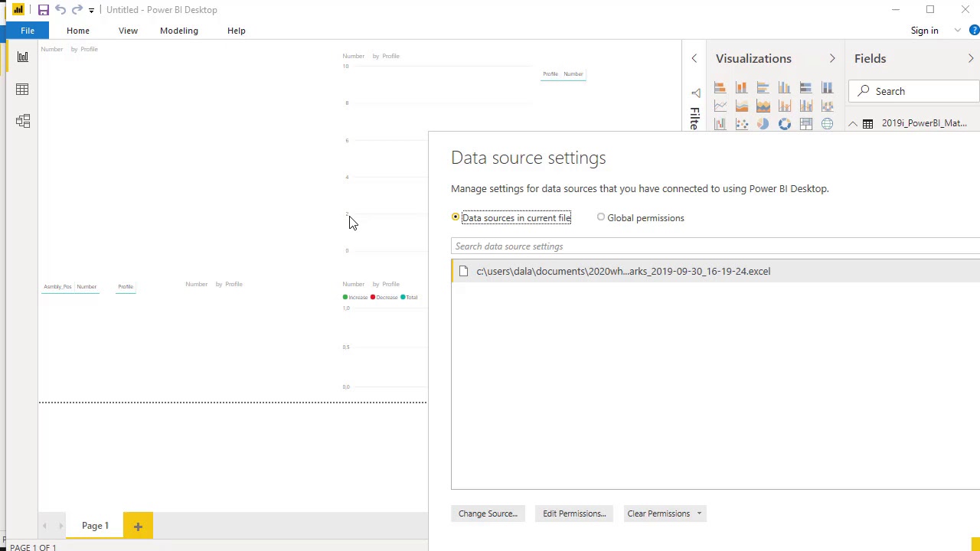This screenshot has width=980, height=551.
Task: Save the report using the Save icon
Action: (44, 10)
